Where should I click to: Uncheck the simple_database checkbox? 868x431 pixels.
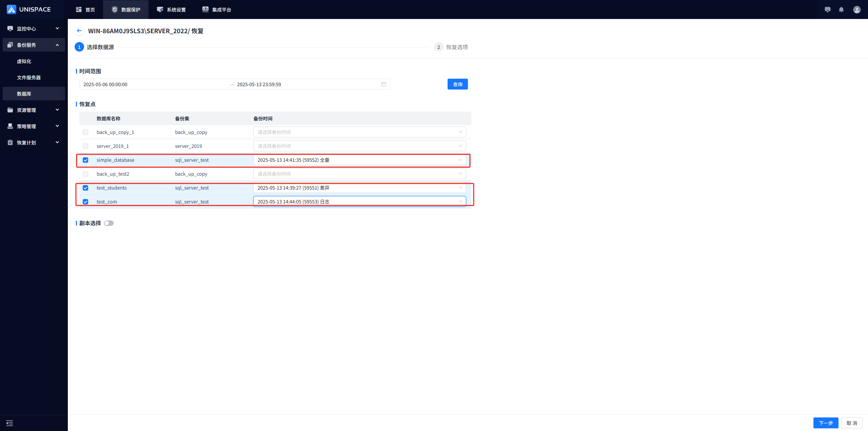[85, 160]
